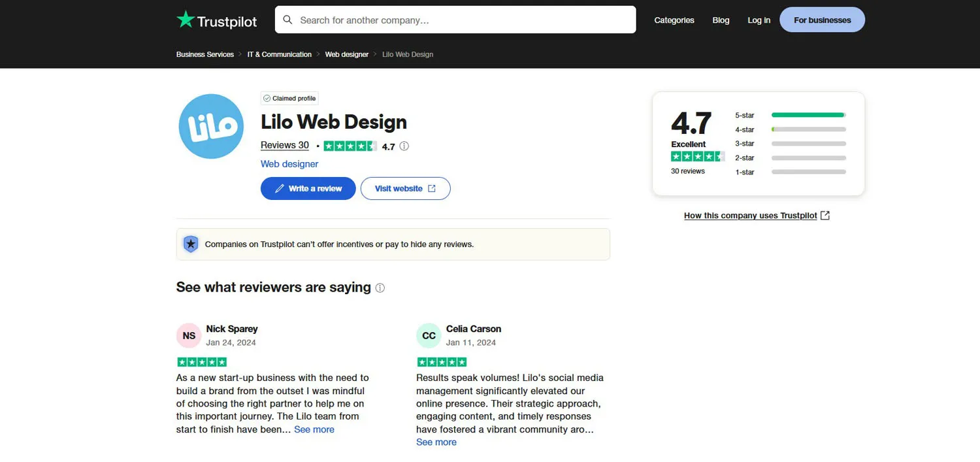Viewport: 980px width, 462px height.
Task: Click the Jan 24, 2024 review date
Action: (231, 342)
